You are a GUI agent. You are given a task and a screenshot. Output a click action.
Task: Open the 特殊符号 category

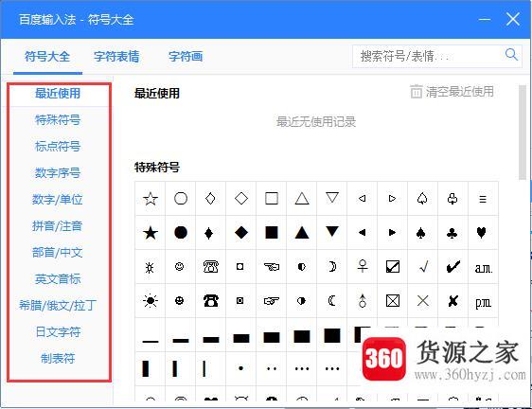[x=58, y=119]
